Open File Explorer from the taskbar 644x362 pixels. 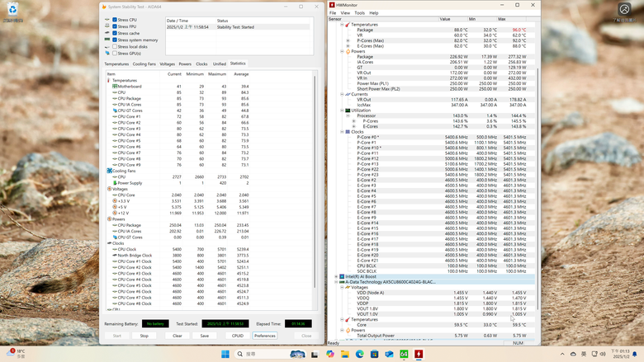[345, 355]
